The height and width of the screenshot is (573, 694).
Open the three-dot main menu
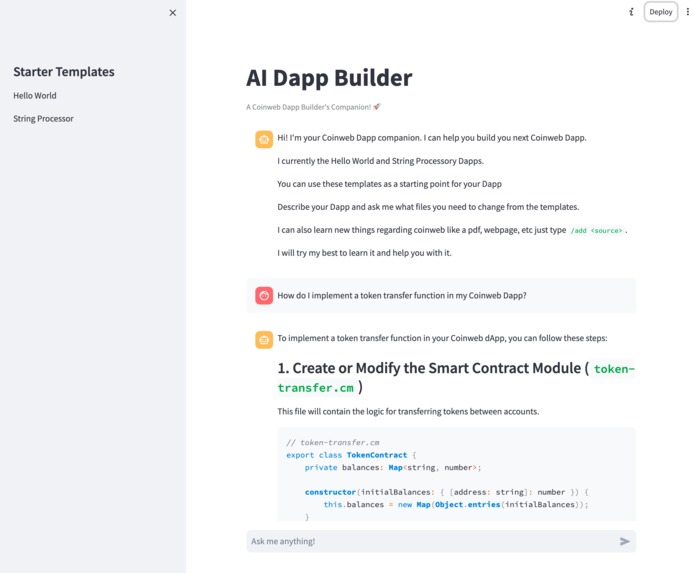(687, 12)
